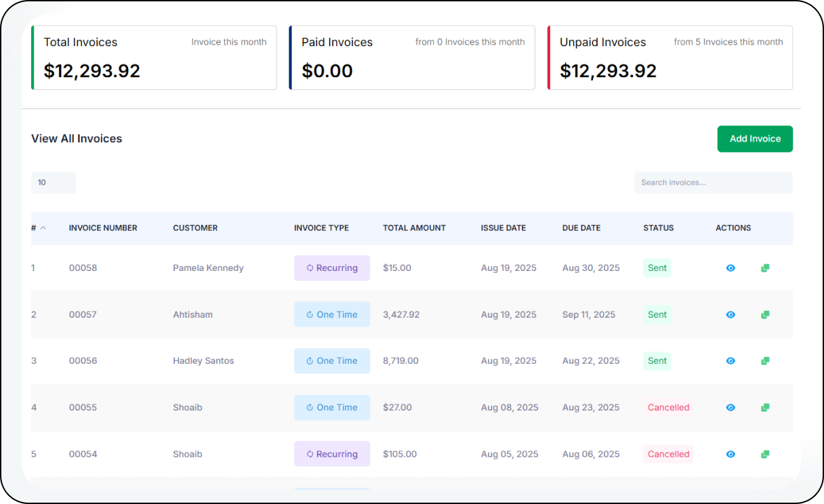Select the Recurring badge on invoice 00058

pyautogui.click(x=332, y=268)
